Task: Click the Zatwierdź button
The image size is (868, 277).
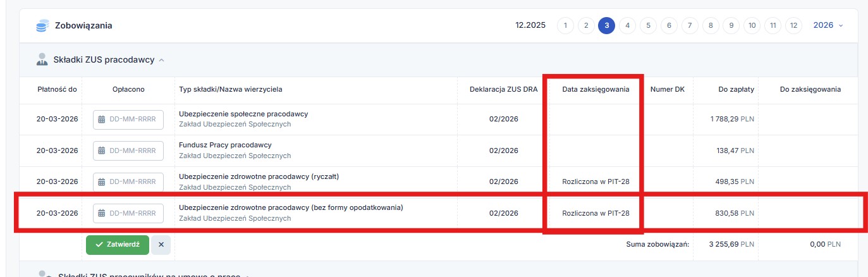Action: point(118,245)
